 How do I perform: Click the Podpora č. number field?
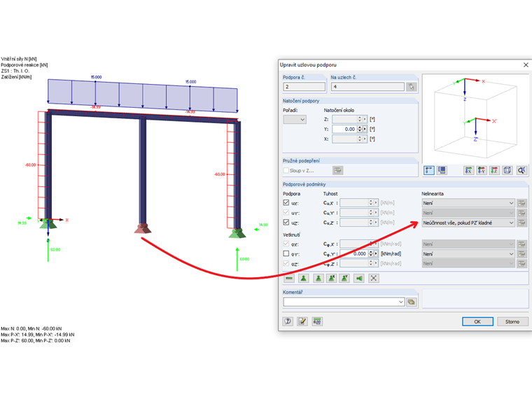[x=304, y=87]
